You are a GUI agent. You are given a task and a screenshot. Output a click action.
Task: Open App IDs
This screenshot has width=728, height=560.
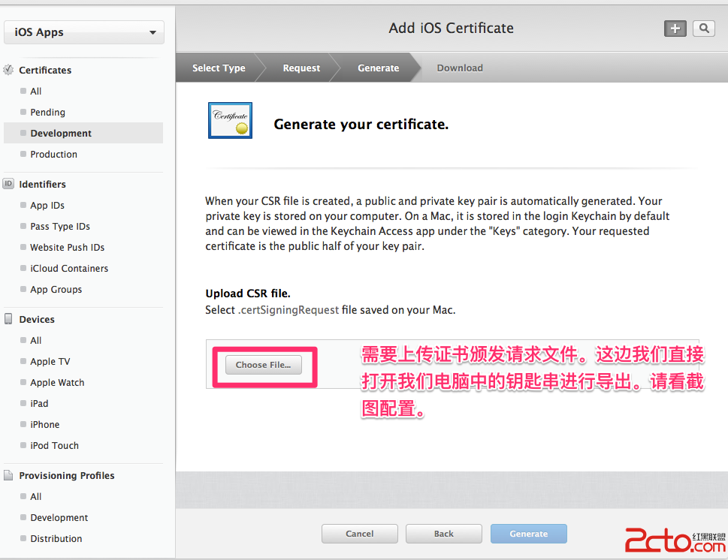47,205
